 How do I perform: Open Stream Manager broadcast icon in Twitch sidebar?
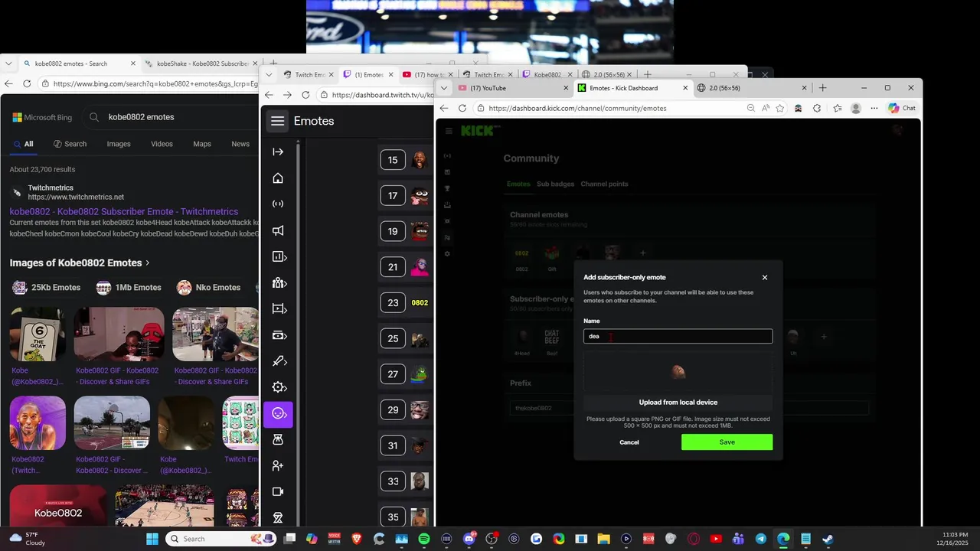[278, 204]
